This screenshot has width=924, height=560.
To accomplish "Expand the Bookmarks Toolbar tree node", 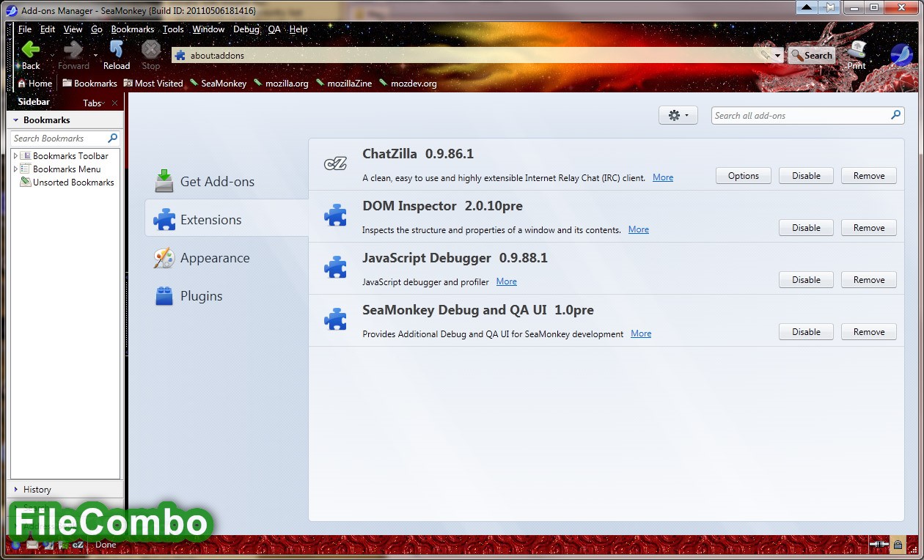I will point(15,156).
